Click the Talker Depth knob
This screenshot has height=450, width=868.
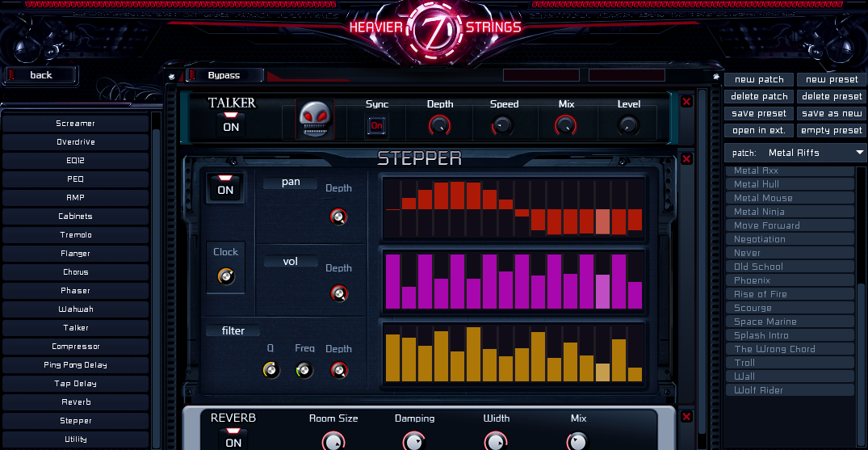pos(439,125)
